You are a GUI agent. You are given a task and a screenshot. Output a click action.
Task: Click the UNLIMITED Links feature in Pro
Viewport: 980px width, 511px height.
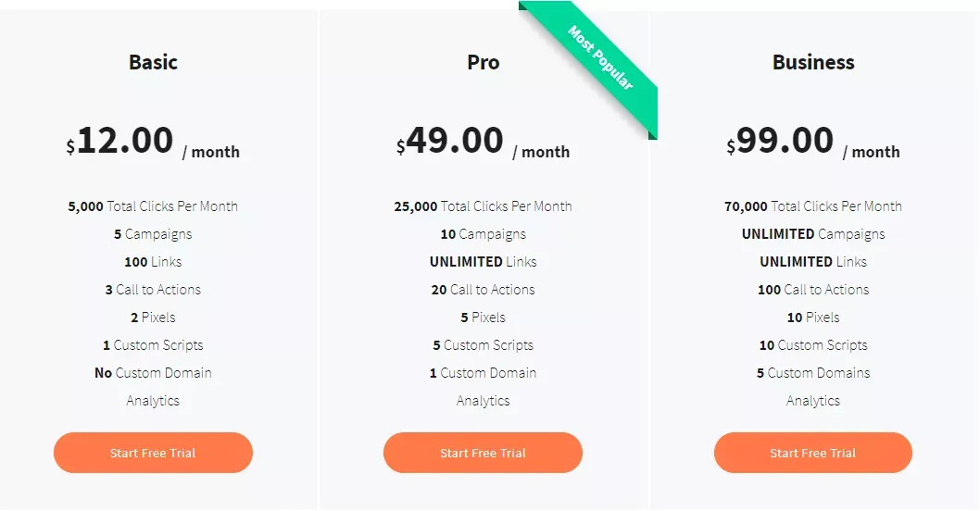[484, 262]
